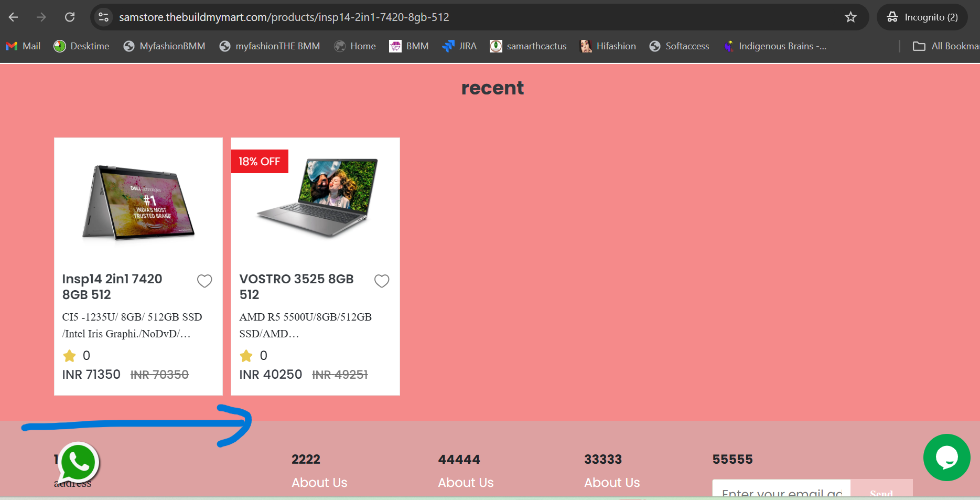Click the 2222 footer heading

tap(306, 460)
